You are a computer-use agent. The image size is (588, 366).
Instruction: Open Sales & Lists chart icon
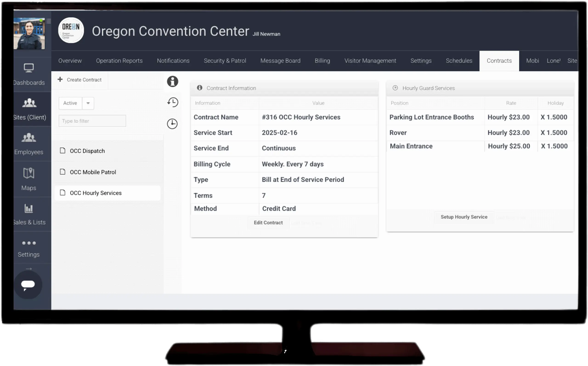point(28,208)
